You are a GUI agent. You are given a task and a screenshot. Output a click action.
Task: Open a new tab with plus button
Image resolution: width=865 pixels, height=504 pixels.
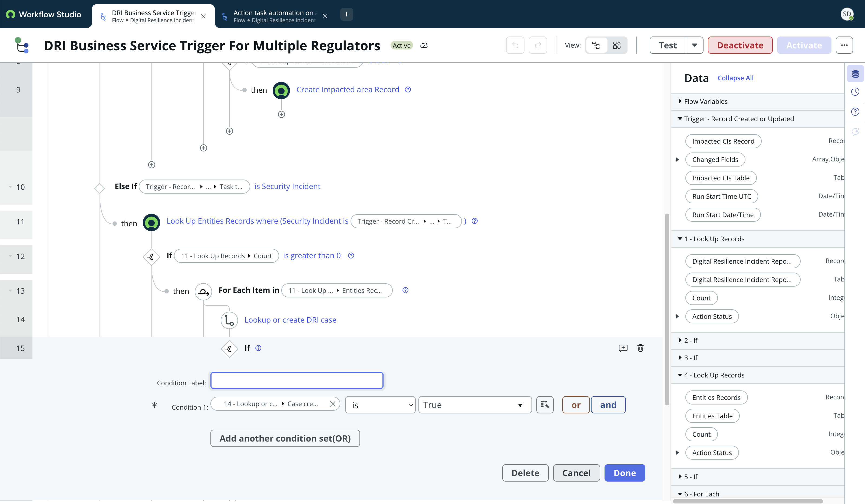(346, 14)
